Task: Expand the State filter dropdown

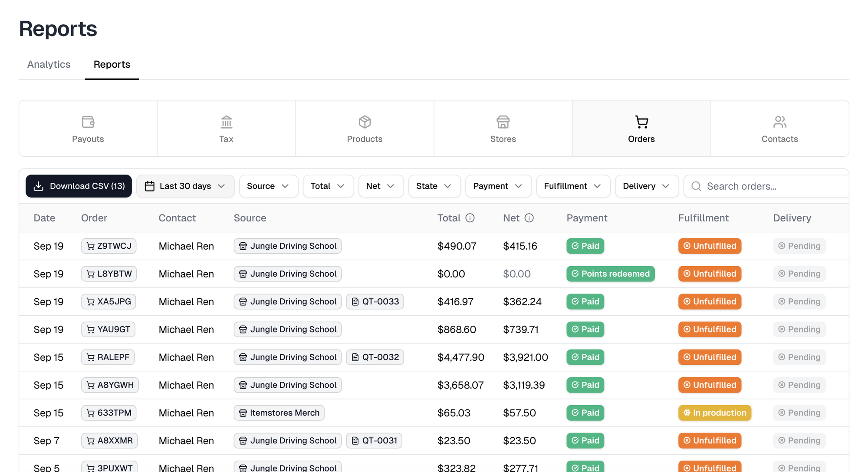Action: [x=434, y=186]
